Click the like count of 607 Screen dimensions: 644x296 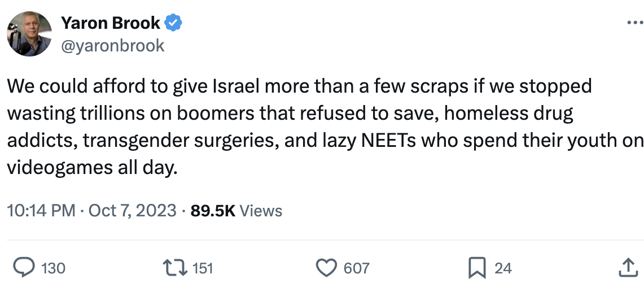tap(356, 268)
